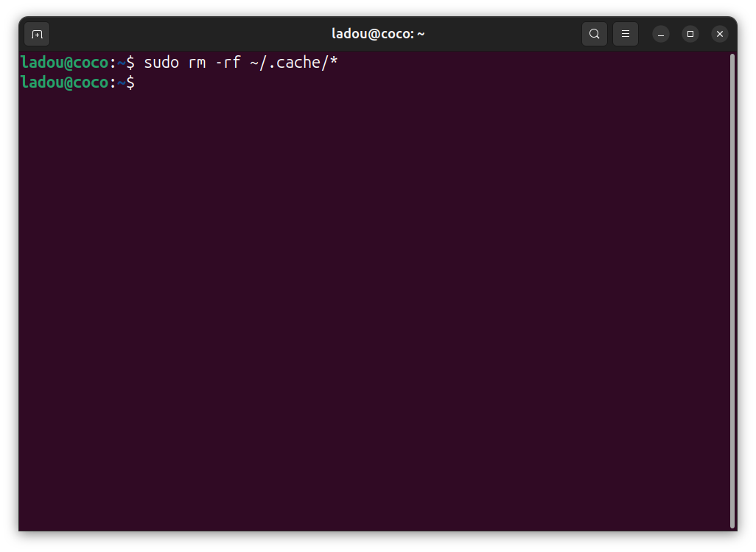
Task: Close the terminal window
Action: pos(720,34)
